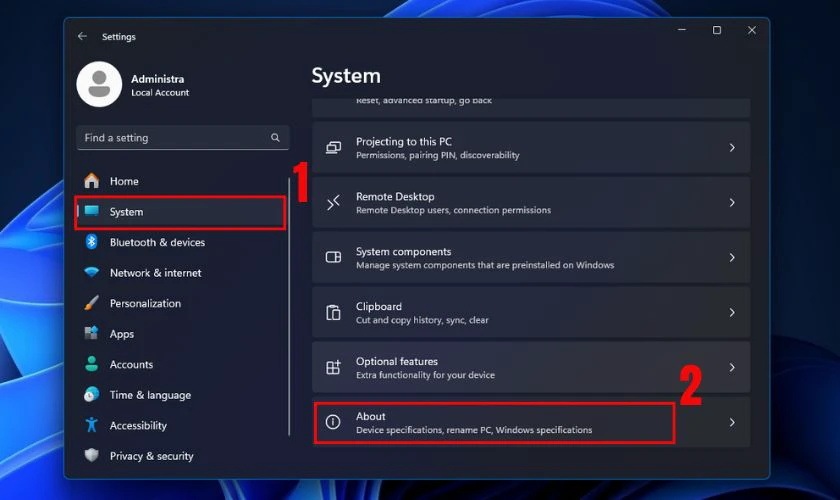Click the Accounts person icon

point(92,364)
